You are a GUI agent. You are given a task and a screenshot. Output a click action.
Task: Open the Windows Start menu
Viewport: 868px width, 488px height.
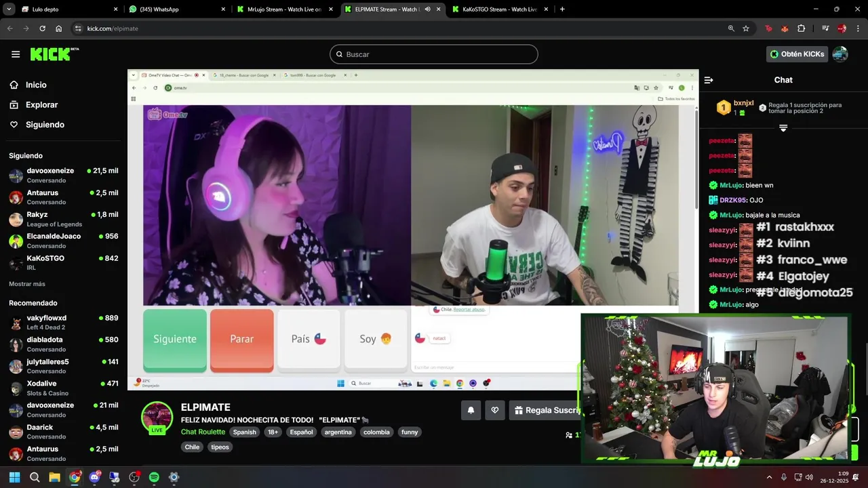tap(14, 477)
